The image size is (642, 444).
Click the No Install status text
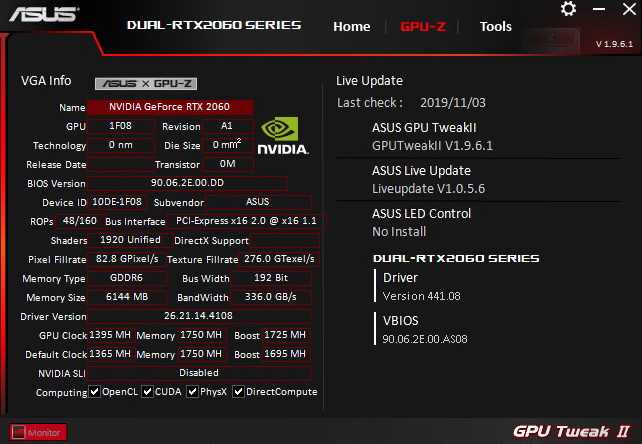[x=399, y=232]
